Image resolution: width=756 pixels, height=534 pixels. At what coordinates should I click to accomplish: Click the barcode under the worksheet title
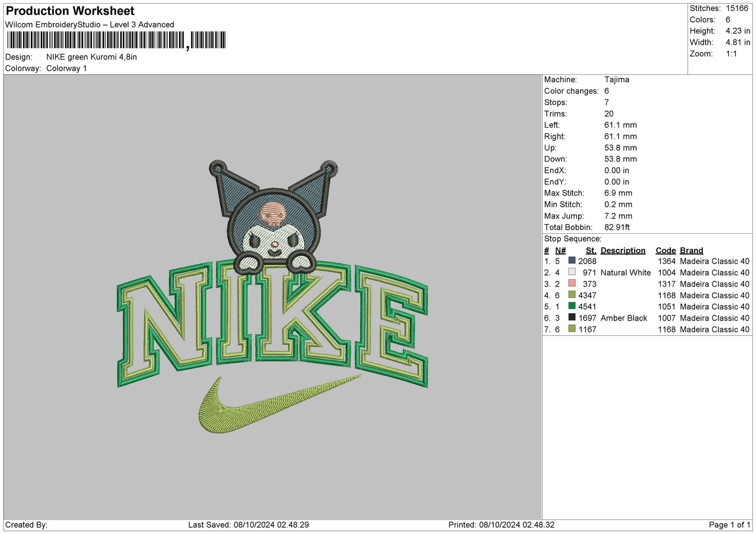tap(116, 40)
